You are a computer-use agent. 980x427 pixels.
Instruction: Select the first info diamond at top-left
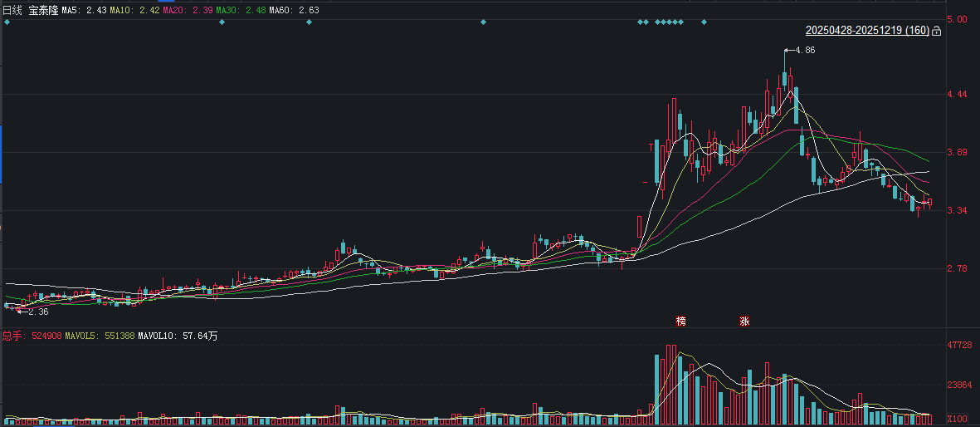[x=7, y=22]
